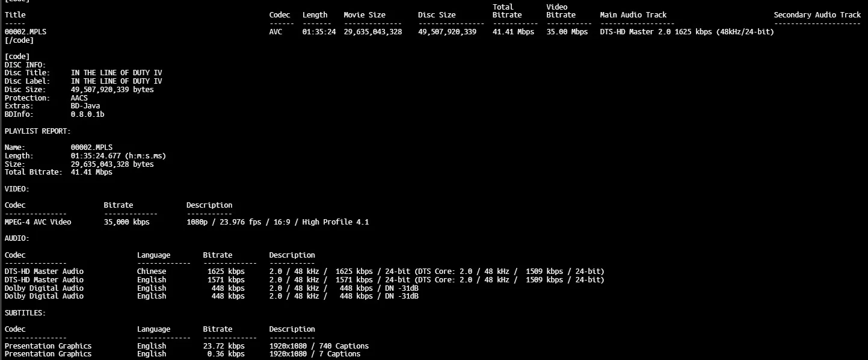Viewport: 868px width, 360px height.
Task: Select the Movie Size column header
Action: (364, 15)
